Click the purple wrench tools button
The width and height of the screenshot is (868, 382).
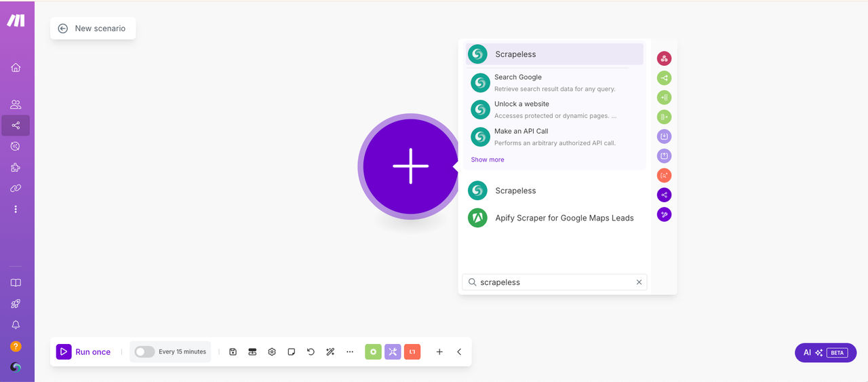tap(393, 351)
